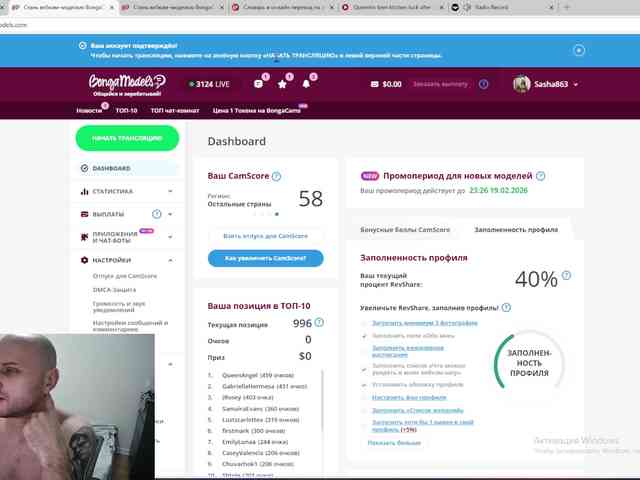Screen dimensions: 640x480
Task: Click the green Начать трансляцию button
Action: [127, 138]
